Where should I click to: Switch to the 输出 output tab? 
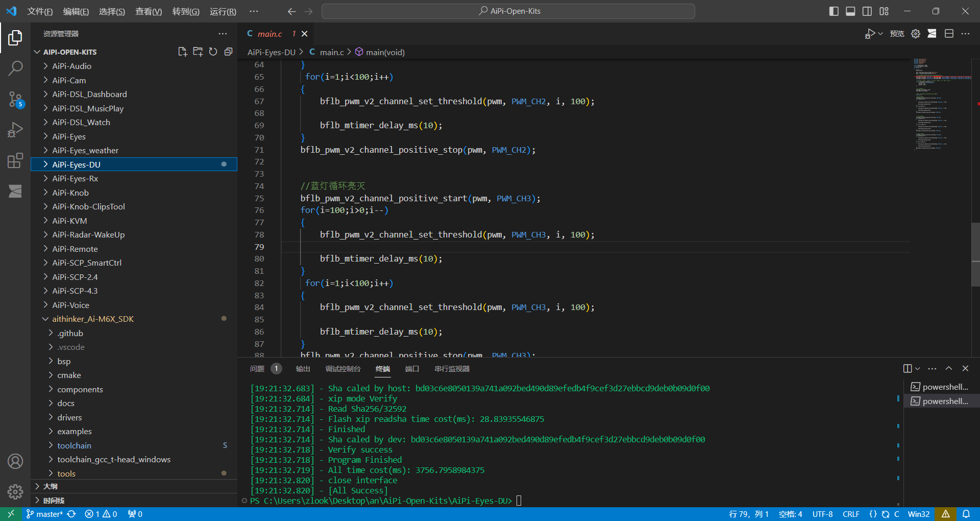click(303, 369)
